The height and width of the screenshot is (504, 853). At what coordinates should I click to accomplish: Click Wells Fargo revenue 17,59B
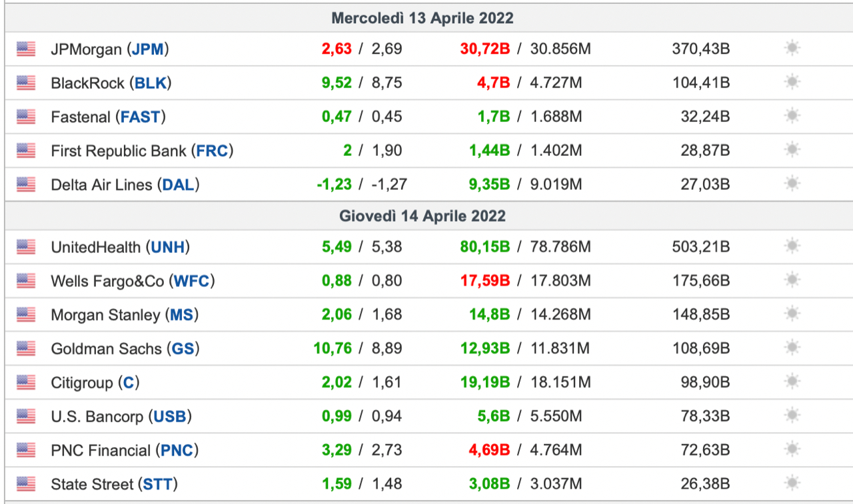[485, 282]
